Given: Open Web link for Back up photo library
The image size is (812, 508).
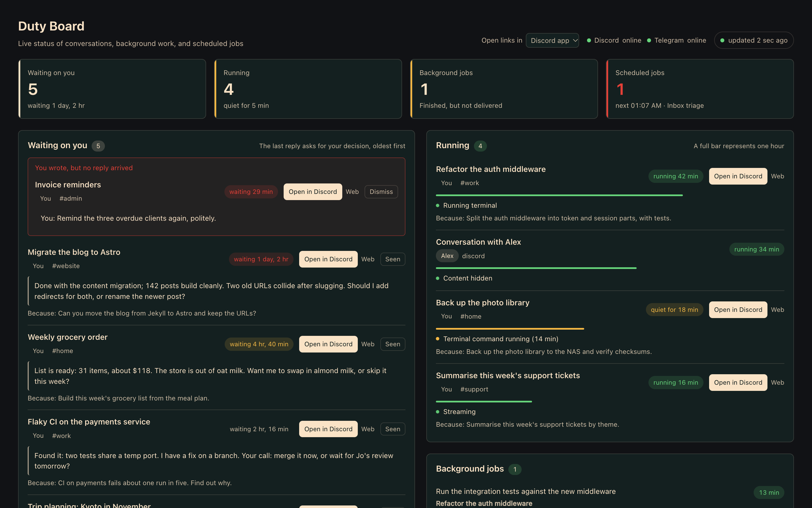Looking at the screenshot, I should (777, 309).
